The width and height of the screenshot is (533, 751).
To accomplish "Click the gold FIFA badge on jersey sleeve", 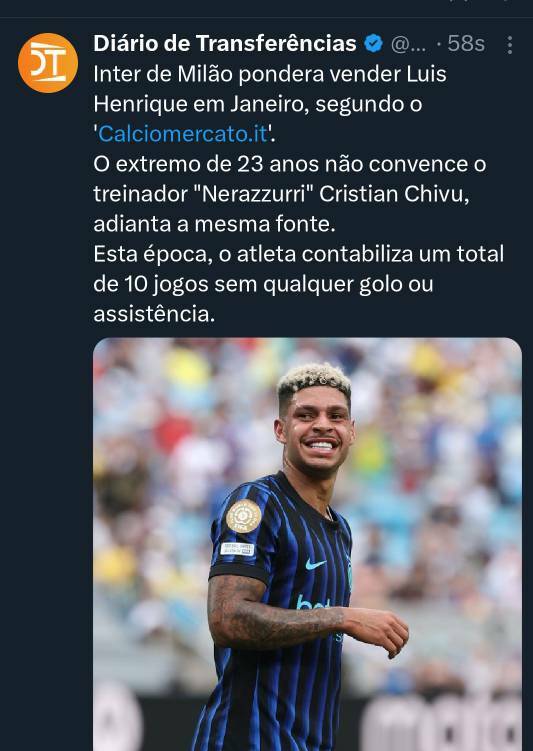I will tap(244, 516).
